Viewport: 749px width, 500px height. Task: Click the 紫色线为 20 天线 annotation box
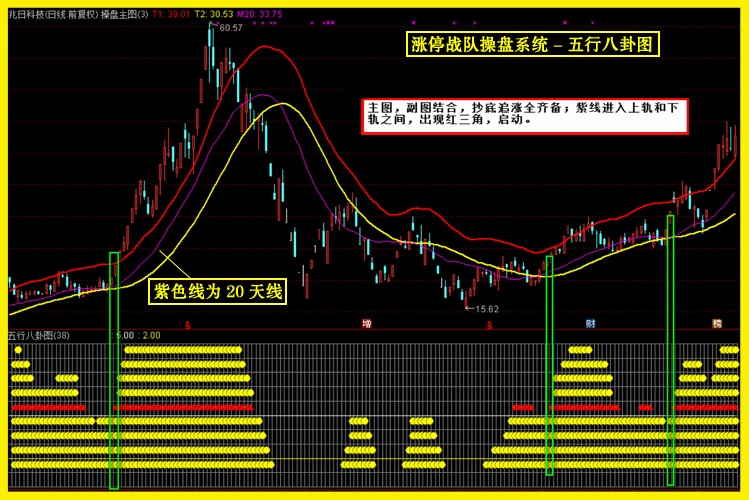click(217, 291)
